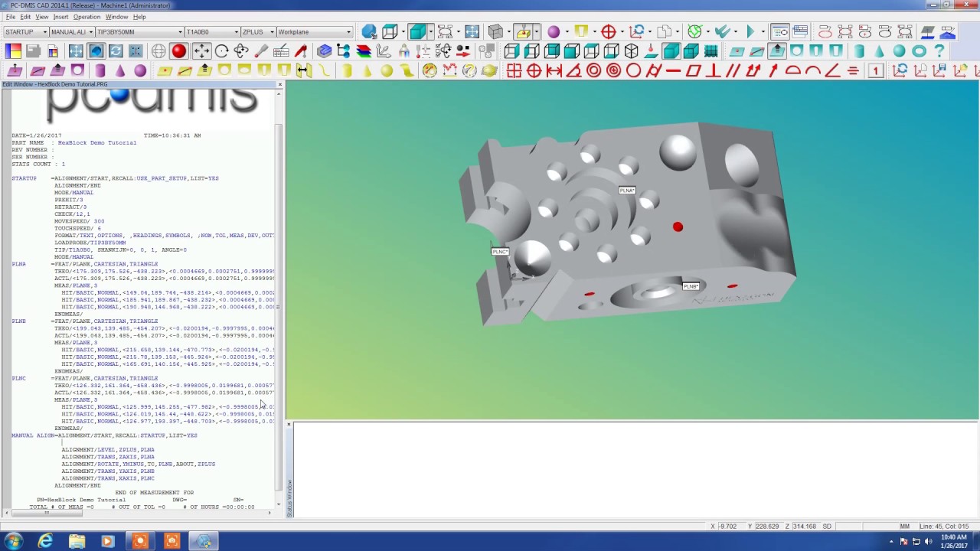Toggle the highlighted teal cube view button

tap(671, 51)
